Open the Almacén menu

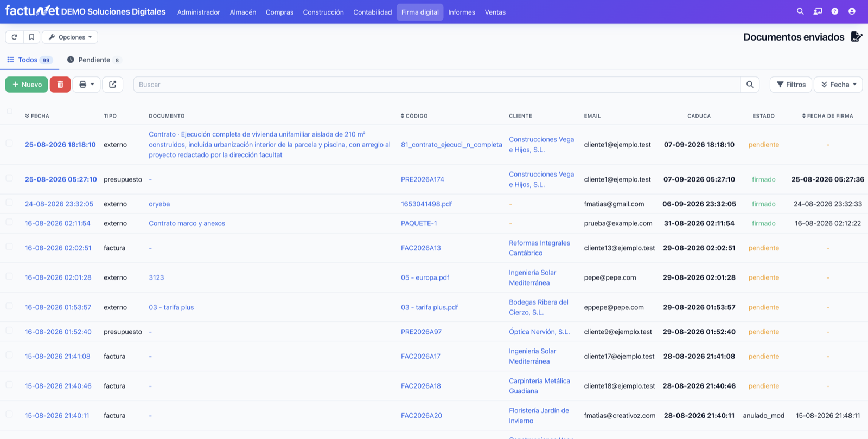coord(243,12)
